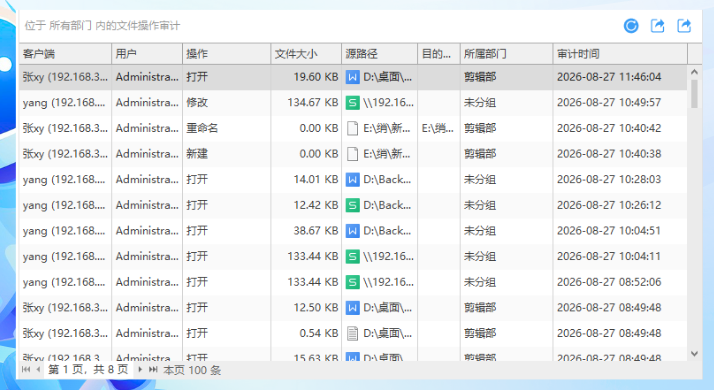This screenshot has width=714, height=390.
Task: Click the text file icon in the 0.54 KB row
Action: coord(352,334)
